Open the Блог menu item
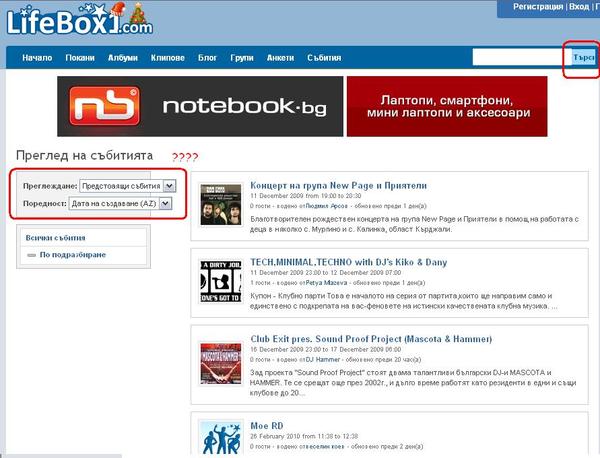The height and width of the screenshot is (458, 600). point(207,58)
